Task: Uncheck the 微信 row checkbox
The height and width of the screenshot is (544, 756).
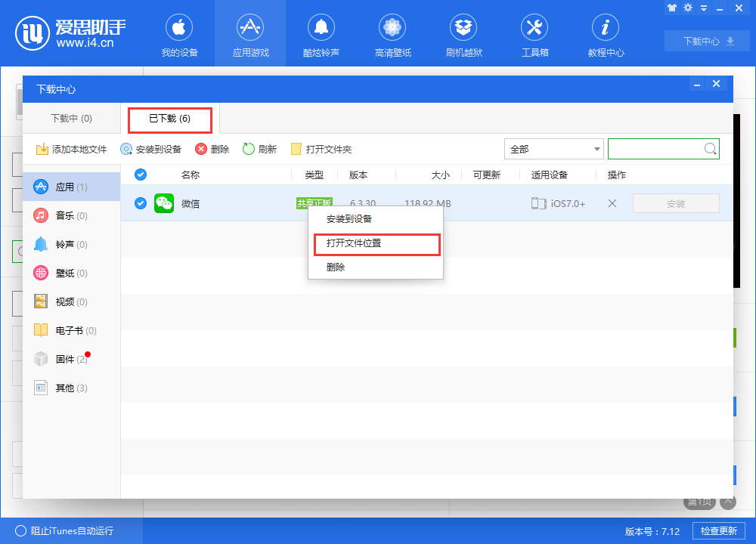Action: click(139, 203)
